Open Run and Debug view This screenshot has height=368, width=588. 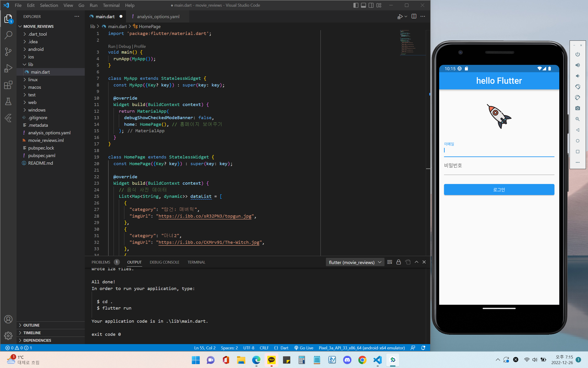click(8, 68)
